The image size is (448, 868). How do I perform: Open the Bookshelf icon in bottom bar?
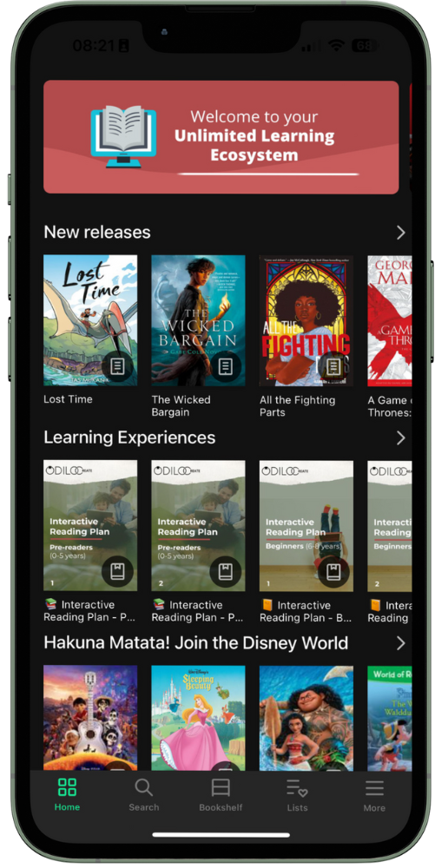(x=221, y=787)
